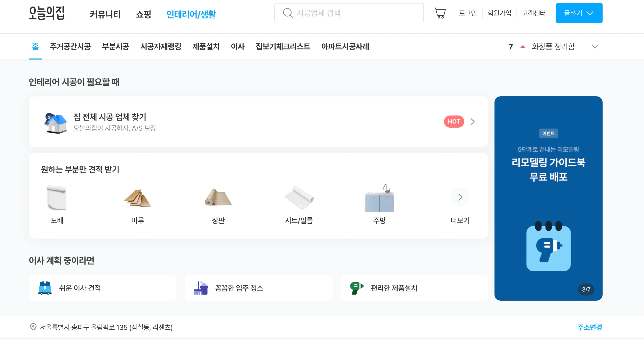Click the drill 편리한 제품설치 icon
The width and height of the screenshot is (644, 345).
tap(357, 288)
